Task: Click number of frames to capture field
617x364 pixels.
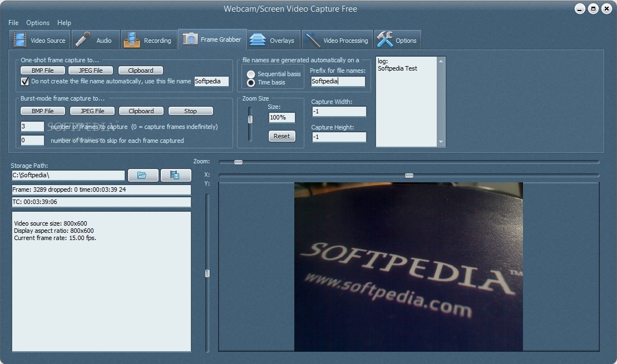Action: [x=32, y=126]
